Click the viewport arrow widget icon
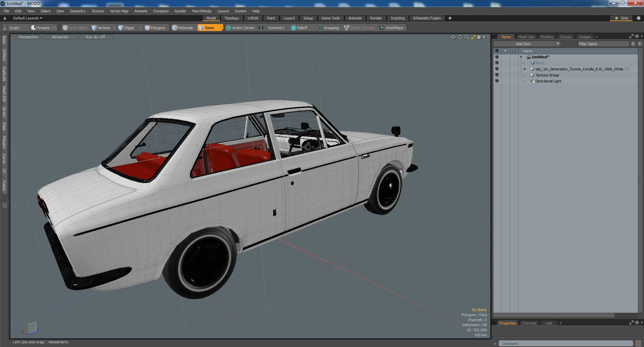 coord(484,37)
